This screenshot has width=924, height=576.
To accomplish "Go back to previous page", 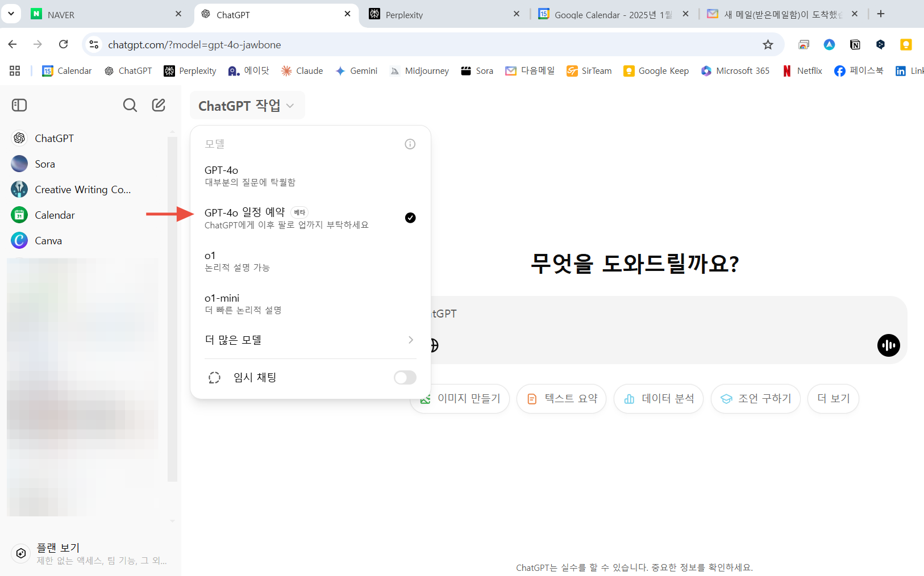I will 13,44.
